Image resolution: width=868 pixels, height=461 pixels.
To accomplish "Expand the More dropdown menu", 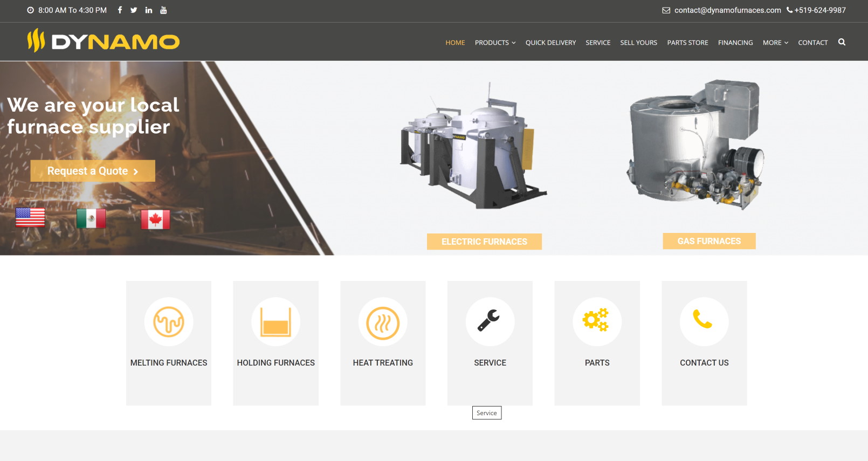I will pyautogui.click(x=775, y=43).
